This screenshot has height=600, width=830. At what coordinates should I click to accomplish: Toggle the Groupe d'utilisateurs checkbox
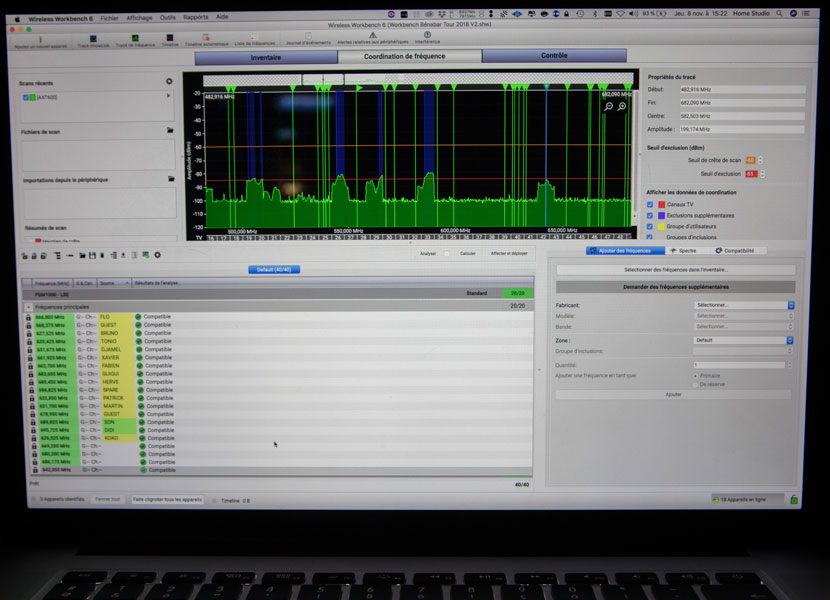(650, 227)
